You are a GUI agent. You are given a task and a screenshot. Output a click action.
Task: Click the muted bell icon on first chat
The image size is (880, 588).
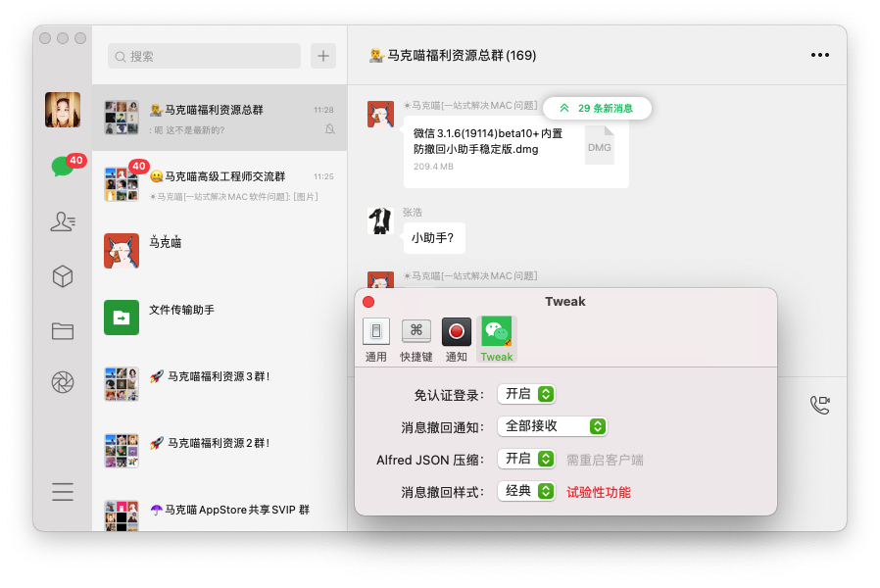[330, 129]
